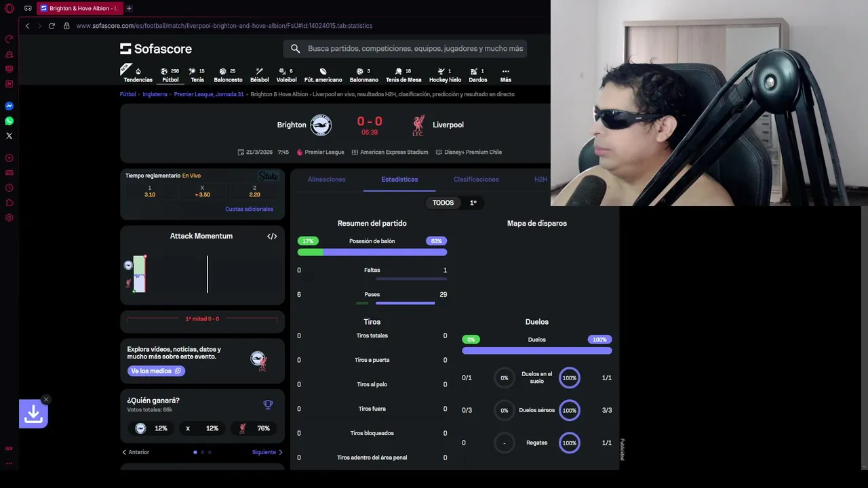Switch to the Estadísticas tab
The height and width of the screenshot is (488, 868).
(x=399, y=180)
